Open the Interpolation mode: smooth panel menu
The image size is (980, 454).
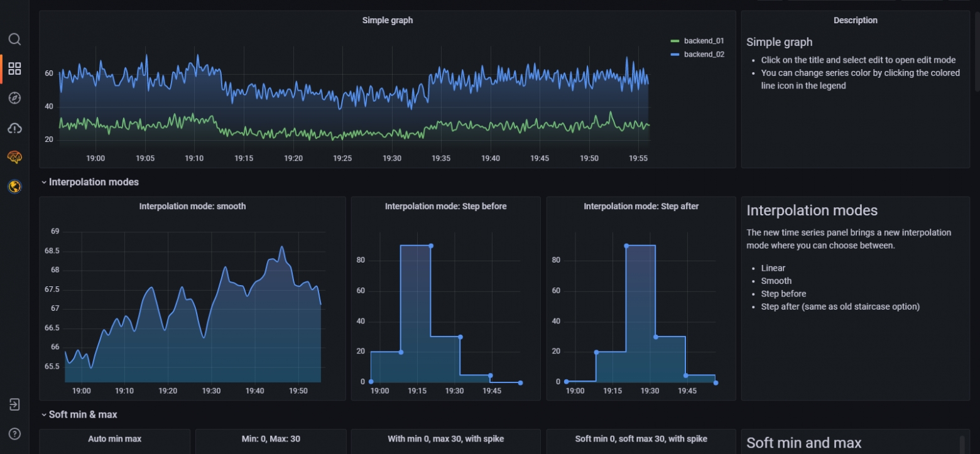(x=192, y=206)
